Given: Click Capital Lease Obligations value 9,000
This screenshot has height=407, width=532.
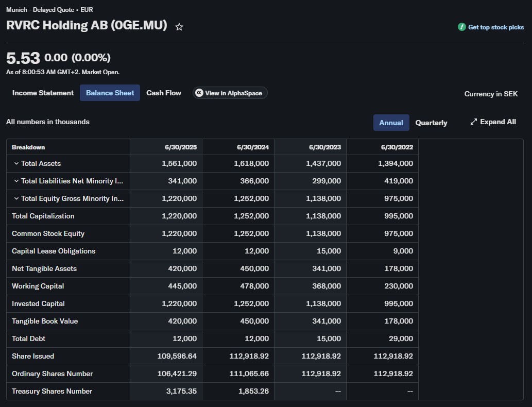Looking at the screenshot, I should pyautogui.click(x=402, y=251).
